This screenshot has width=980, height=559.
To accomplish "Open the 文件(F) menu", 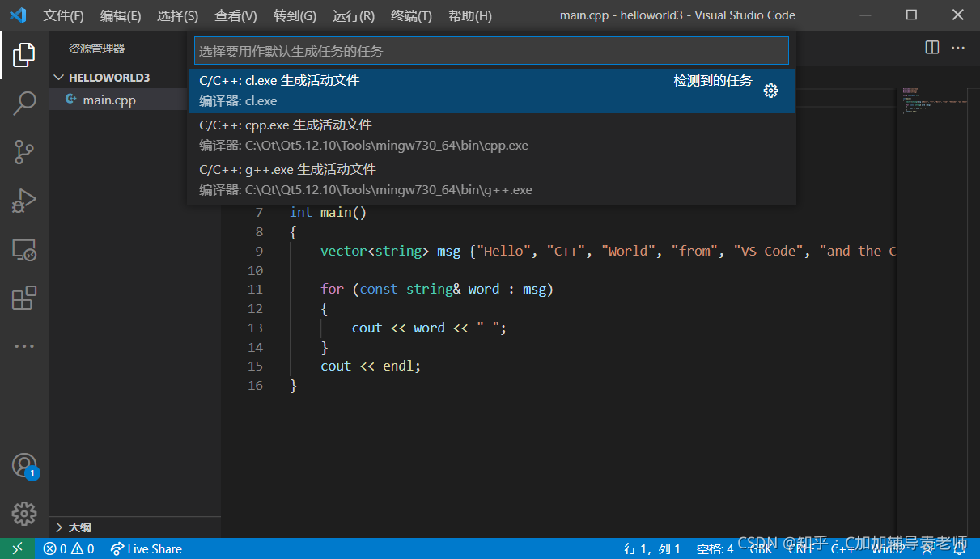I will 63,15.
